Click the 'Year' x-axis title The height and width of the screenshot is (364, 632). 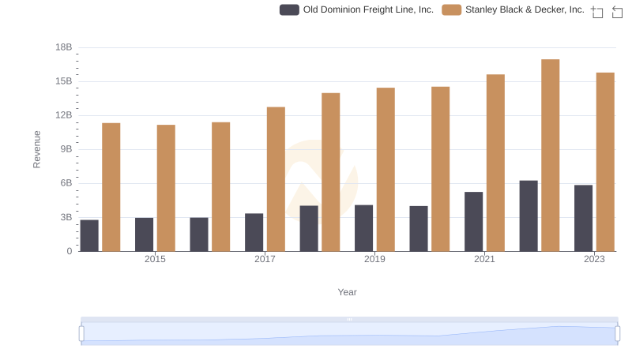pos(347,292)
